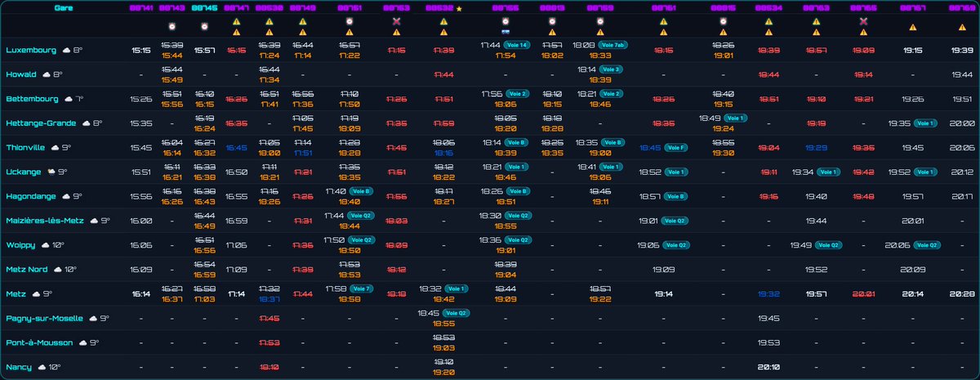This screenshot has height=380, width=980.
Task: Click the upper warning triangle under train 88534
Action: pos(769,22)
